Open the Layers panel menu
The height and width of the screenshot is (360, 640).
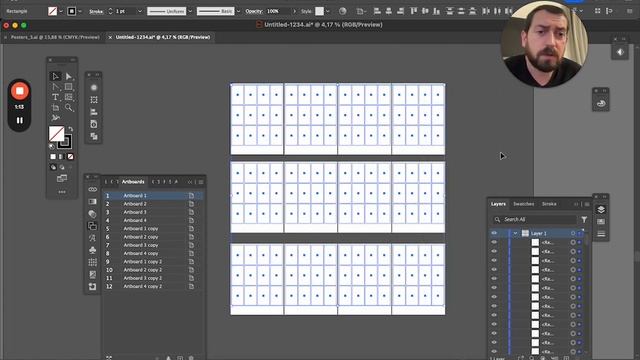click(587, 204)
